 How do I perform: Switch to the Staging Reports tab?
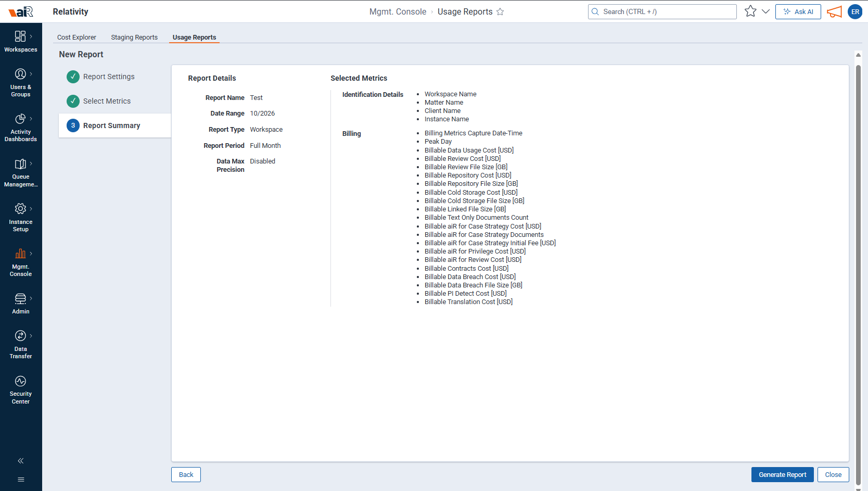pyautogui.click(x=134, y=37)
